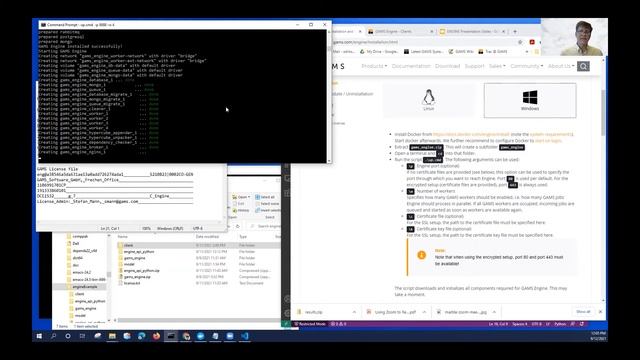The width and height of the screenshot is (640, 360).
Task: Click Command Prompt vertical scrollbar
Action: [x=329, y=96]
